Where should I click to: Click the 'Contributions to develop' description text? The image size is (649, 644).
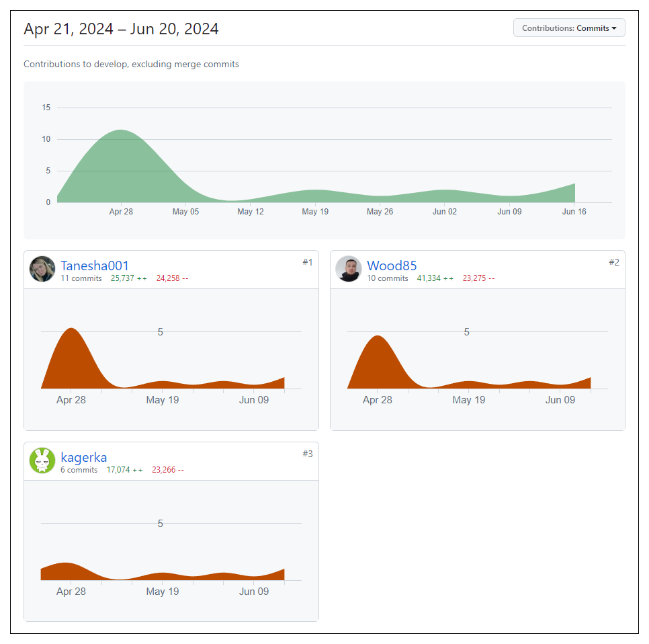[x=131, y=64]
